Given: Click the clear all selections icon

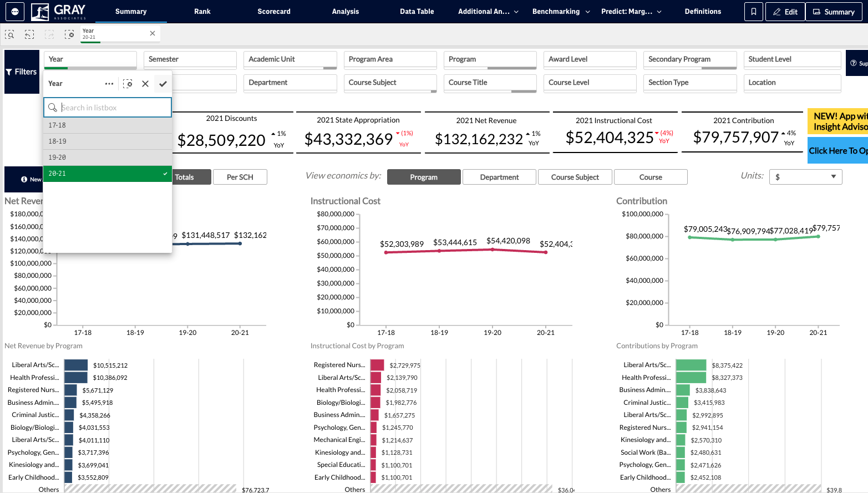Looking at the screenshot, I should (69, 34).
